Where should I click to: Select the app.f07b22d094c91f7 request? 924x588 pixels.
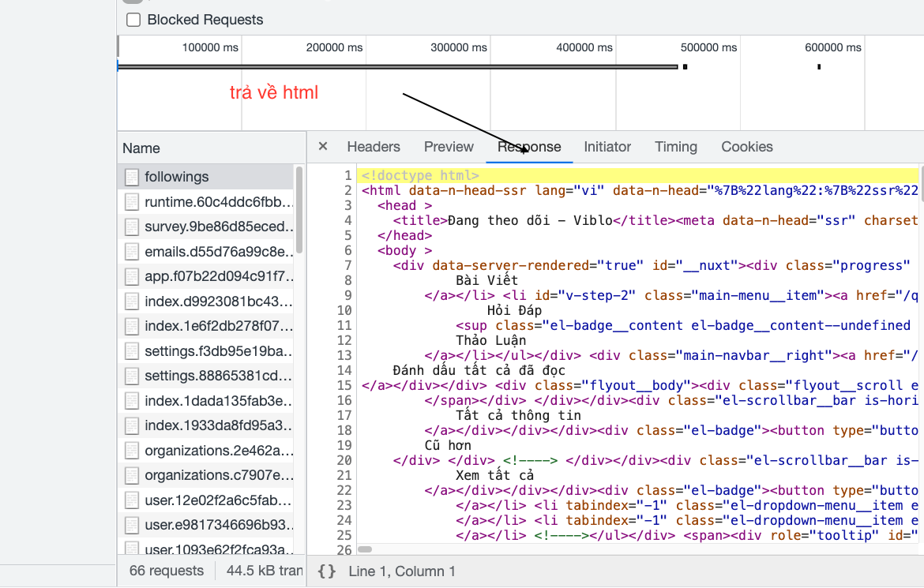click(x=205, y=276)
